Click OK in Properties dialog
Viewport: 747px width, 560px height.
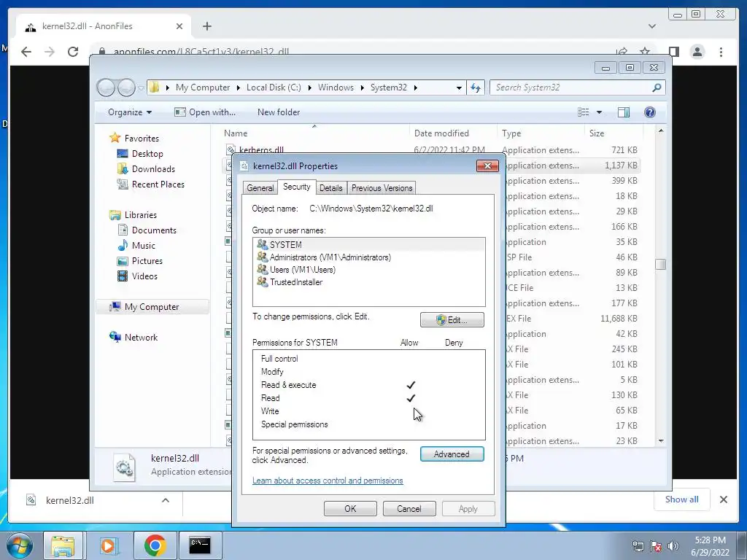tap(350, 508)
